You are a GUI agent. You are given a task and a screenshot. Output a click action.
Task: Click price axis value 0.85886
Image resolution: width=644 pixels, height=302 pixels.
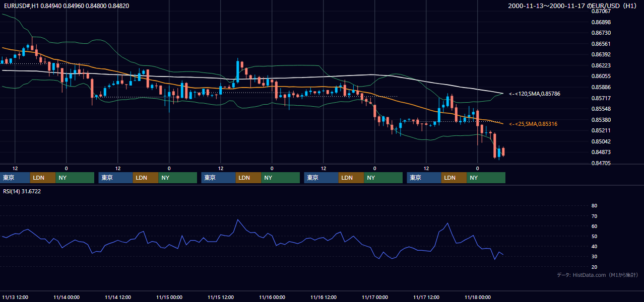pyautogui.click(x=601, y=87)
